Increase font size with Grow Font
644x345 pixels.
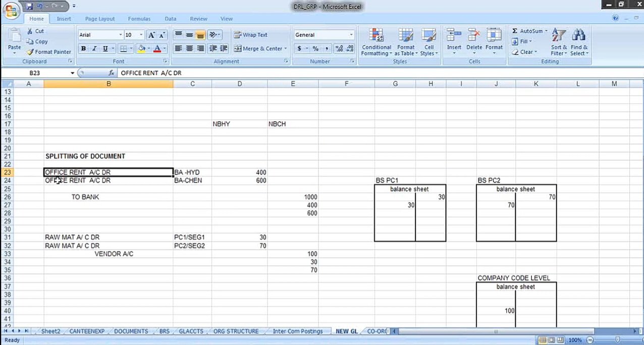(151, 35)
